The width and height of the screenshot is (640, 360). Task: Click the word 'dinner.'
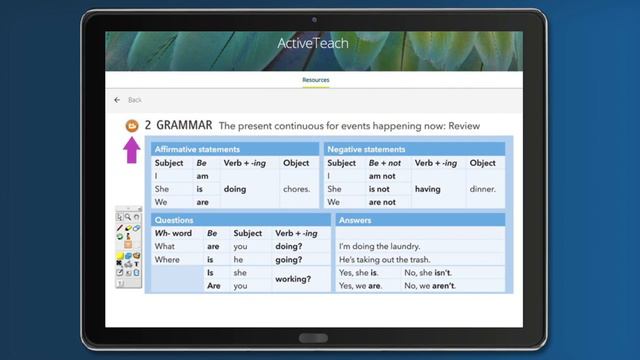pyautogui.click(x=482, y=189)
